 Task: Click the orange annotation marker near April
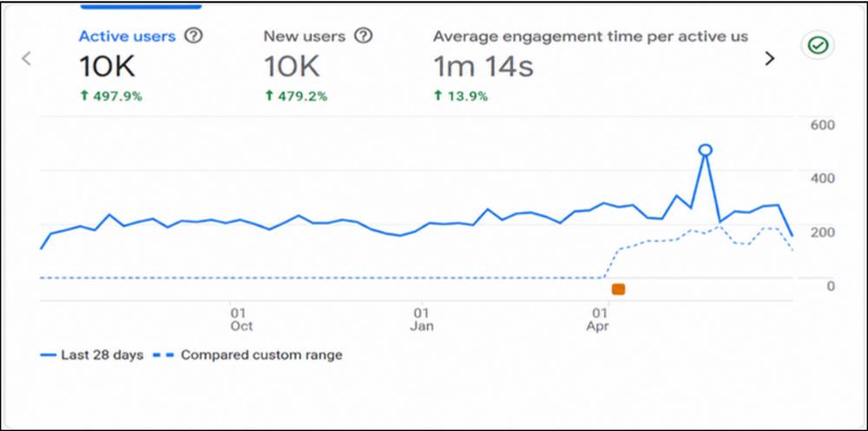(x=618, y=289)
